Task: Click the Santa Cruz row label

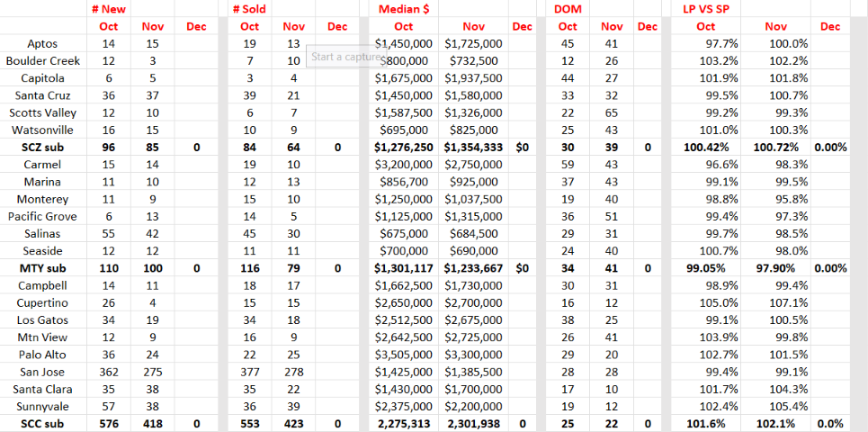Action: pos(42,95)
